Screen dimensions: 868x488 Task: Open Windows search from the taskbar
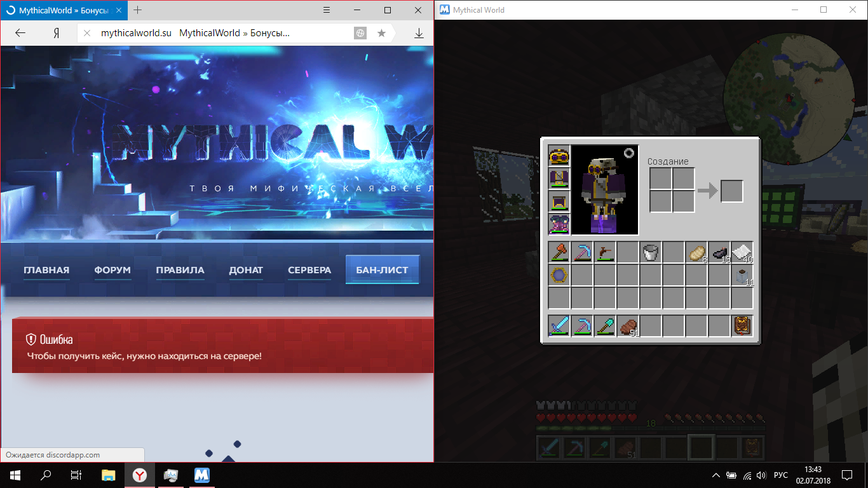pyautogui.click(x=46, y=475)
